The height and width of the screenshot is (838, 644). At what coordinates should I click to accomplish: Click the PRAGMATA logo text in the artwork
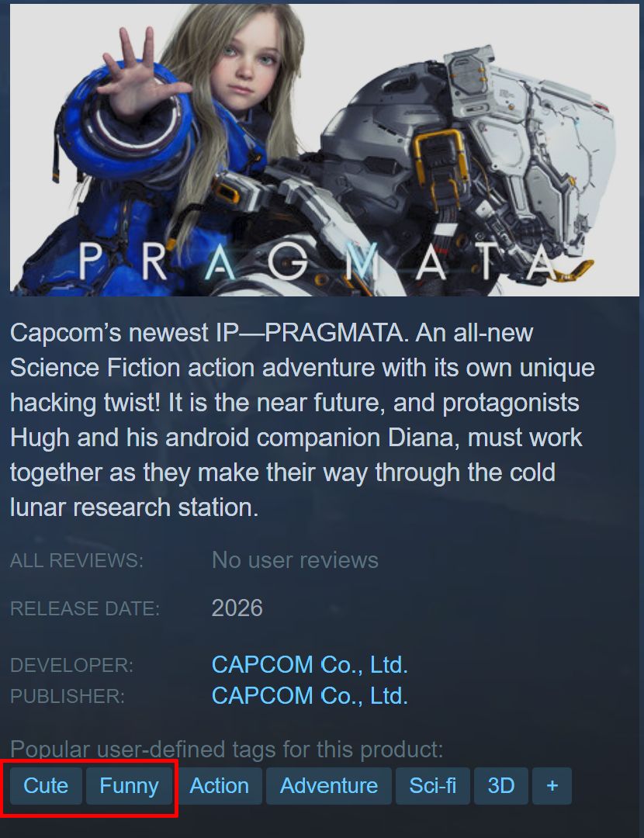pos(315,262)
